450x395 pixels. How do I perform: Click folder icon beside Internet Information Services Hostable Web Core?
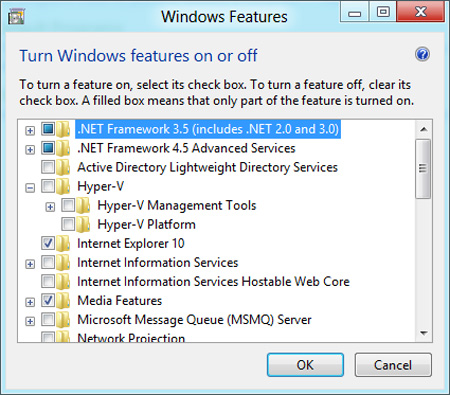click(x=63, y=282)
